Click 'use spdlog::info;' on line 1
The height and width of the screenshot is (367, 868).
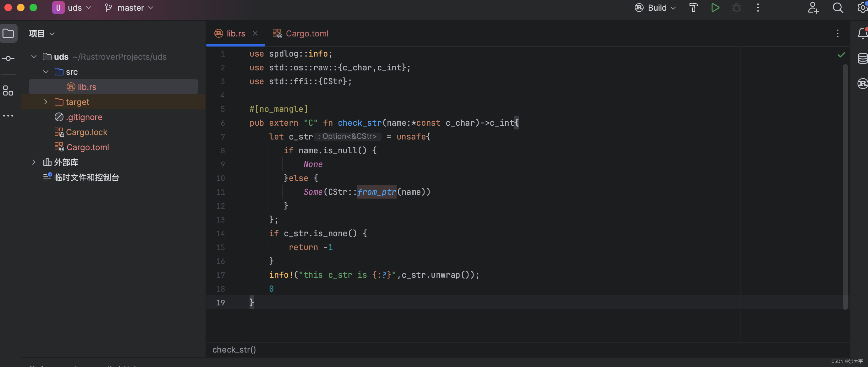point(291,54)
